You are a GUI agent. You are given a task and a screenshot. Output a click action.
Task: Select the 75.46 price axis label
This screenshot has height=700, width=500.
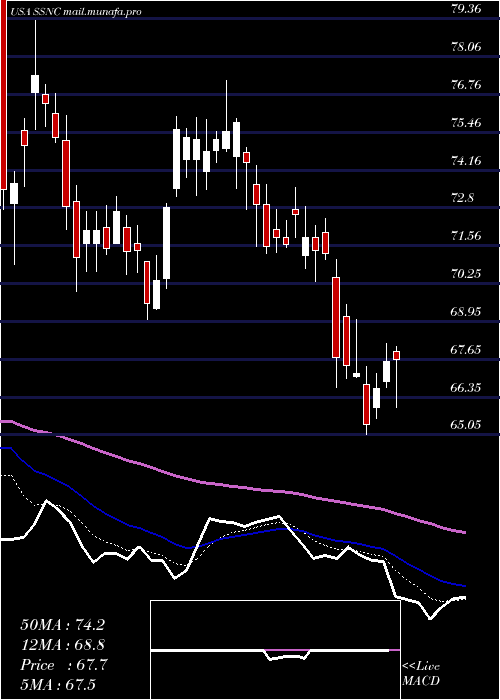pos(466,122)
